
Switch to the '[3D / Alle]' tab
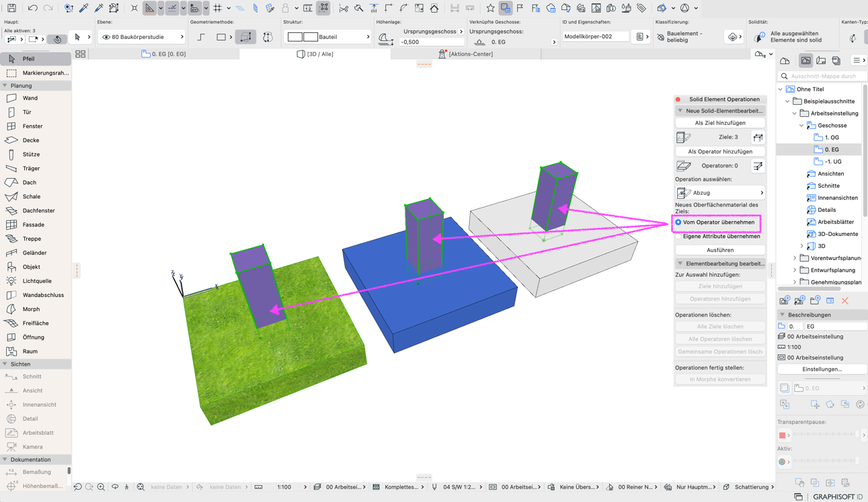coord(315,54)
